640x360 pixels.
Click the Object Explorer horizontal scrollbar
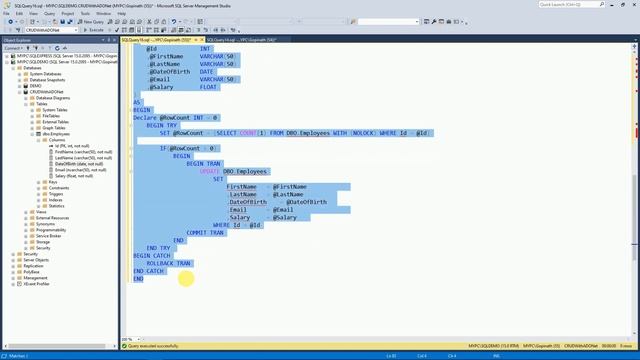(x=57, y=346)
